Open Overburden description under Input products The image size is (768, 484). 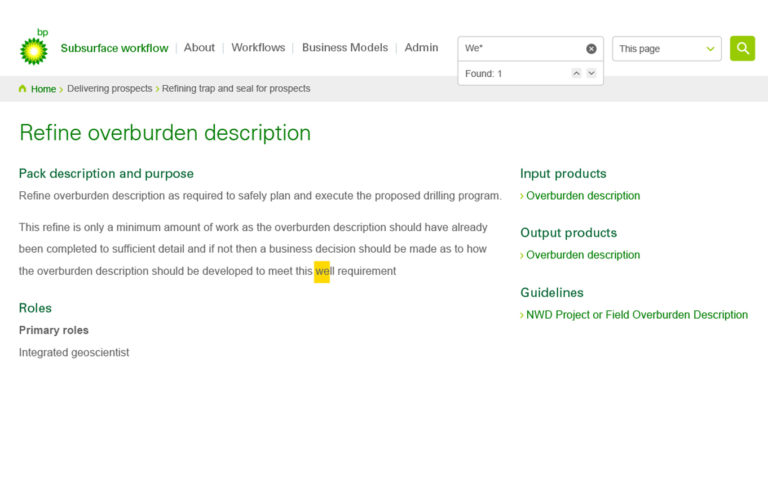583,195
